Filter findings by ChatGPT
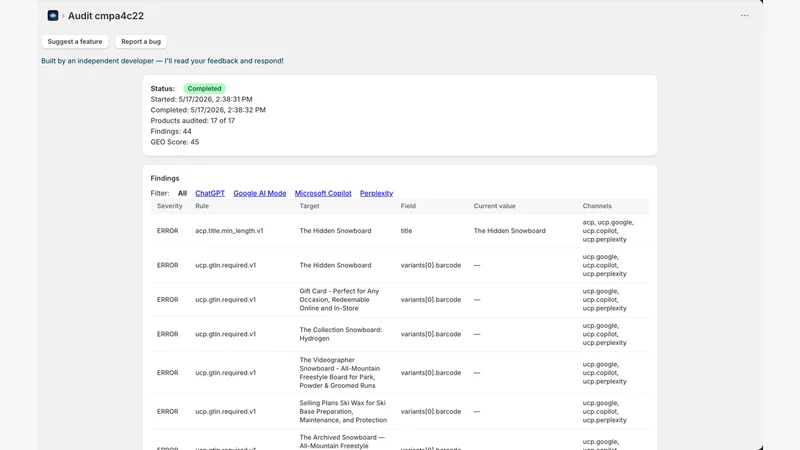800x450 pixels. tap(210, 193)
